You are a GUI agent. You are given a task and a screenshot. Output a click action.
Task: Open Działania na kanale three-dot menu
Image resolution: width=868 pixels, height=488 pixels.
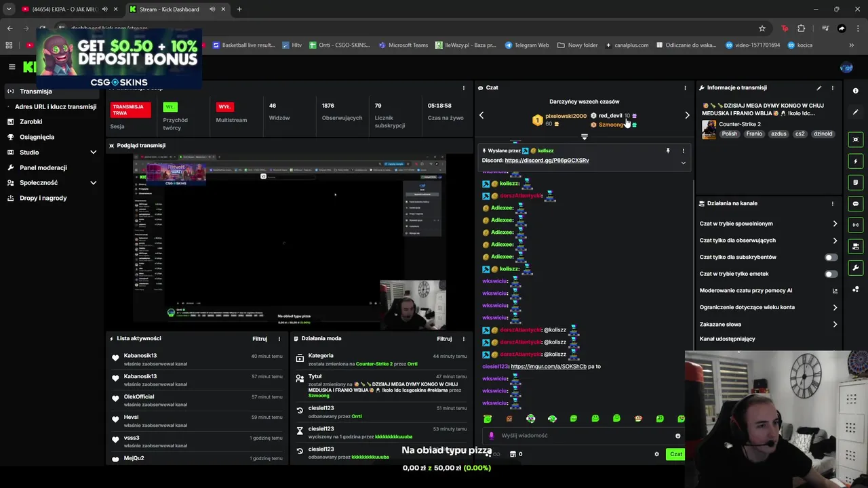coord(833,203)
